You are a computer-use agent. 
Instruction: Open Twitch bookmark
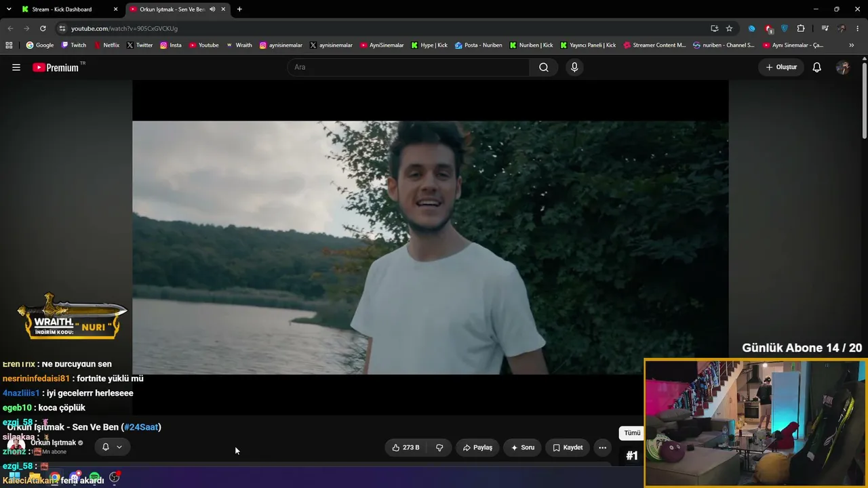tap(74, 45)
